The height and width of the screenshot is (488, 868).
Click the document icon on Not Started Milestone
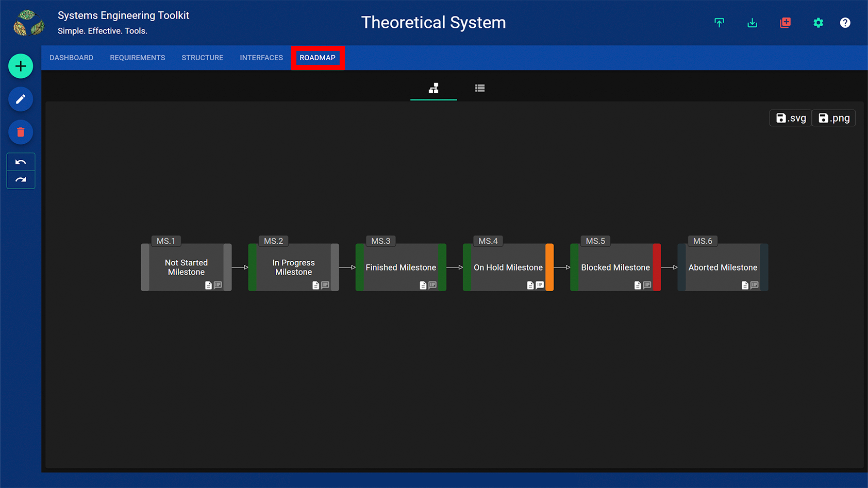(x=208, y=285)
